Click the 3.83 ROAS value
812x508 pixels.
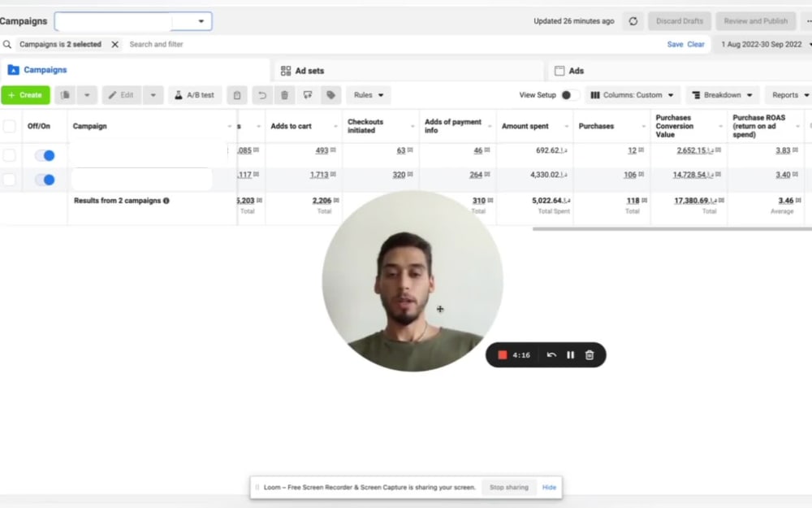pos(783,150)
